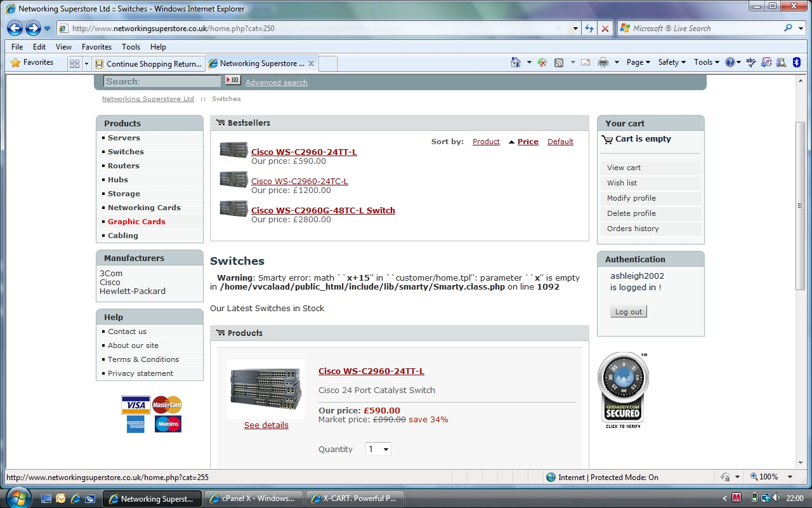Click the Read Mail envelope icon
The image size is (812, 508).
[586, 62]
